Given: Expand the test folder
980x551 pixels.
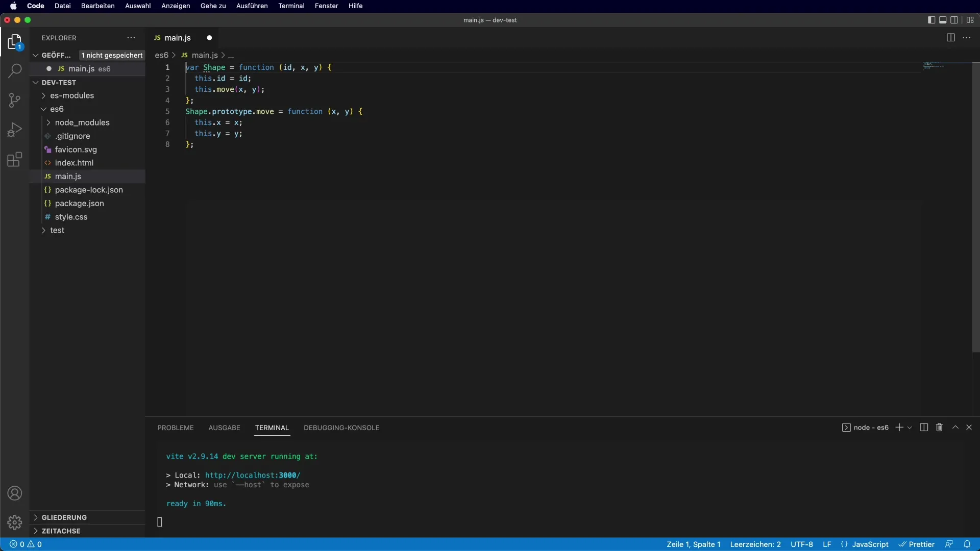Looking at the screenshot, I should [x=88, y=230].
